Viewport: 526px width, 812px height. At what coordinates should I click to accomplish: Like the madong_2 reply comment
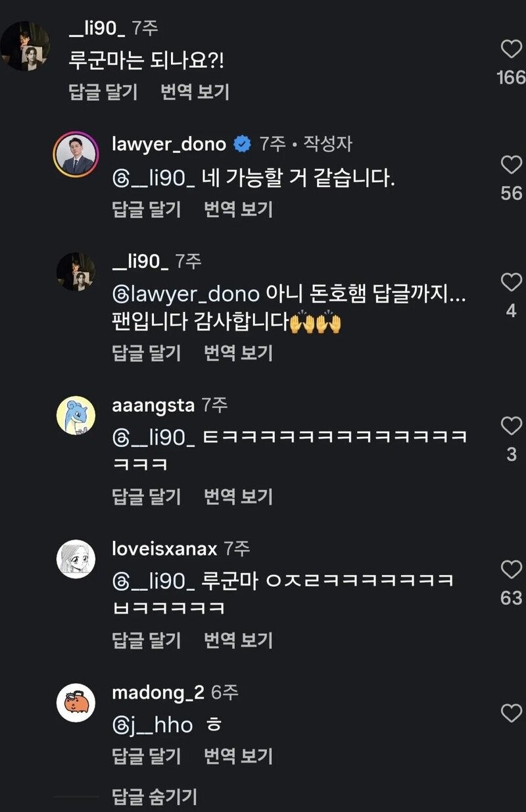point(511,713)
